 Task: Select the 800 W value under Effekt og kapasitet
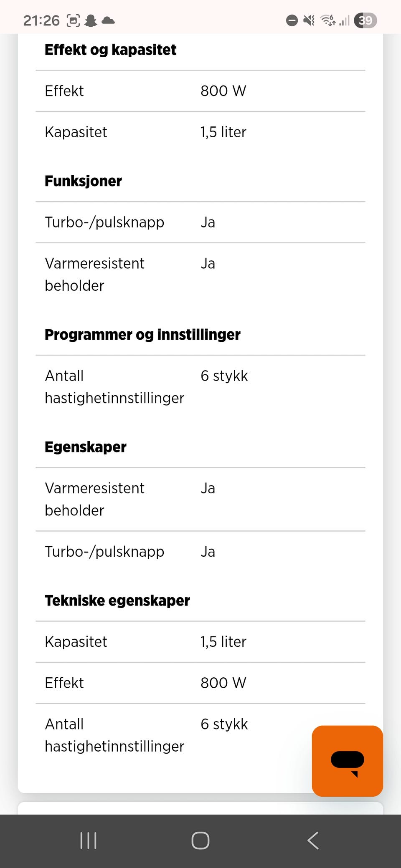(x=223, y=91)
